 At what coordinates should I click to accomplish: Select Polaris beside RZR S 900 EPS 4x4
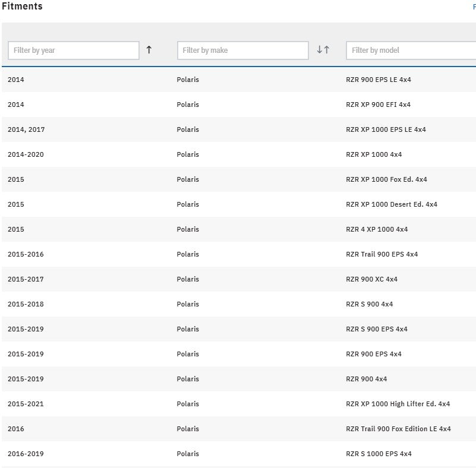[188, 329]
